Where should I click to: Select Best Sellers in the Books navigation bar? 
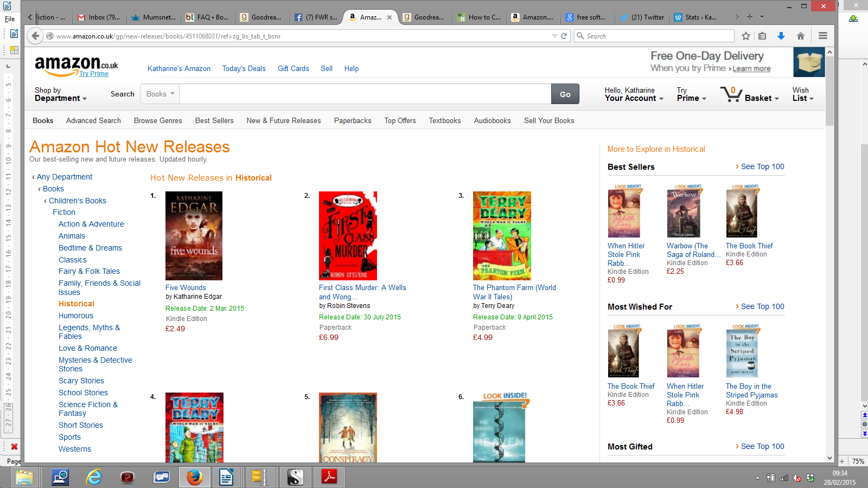[214, 120]
